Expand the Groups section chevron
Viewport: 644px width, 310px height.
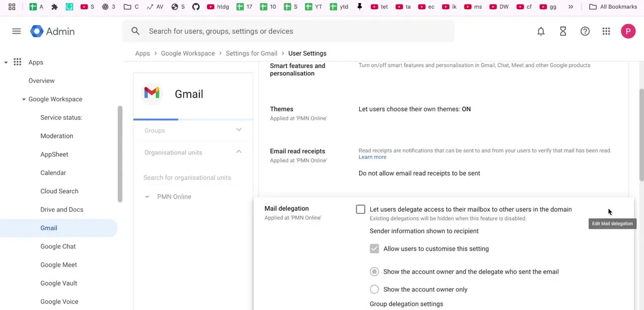239,130
